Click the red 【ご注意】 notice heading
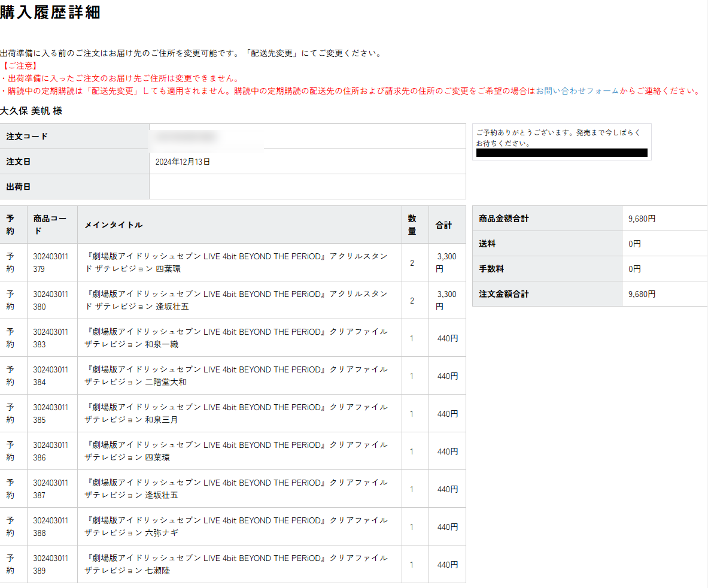This screenshot has width=708, height=588. [20, 66]
